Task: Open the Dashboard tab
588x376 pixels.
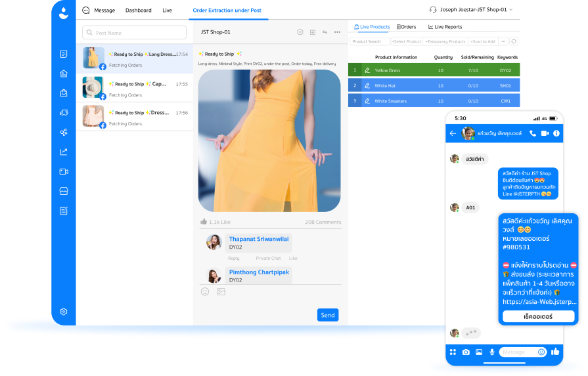Action: tap(139, 10)
